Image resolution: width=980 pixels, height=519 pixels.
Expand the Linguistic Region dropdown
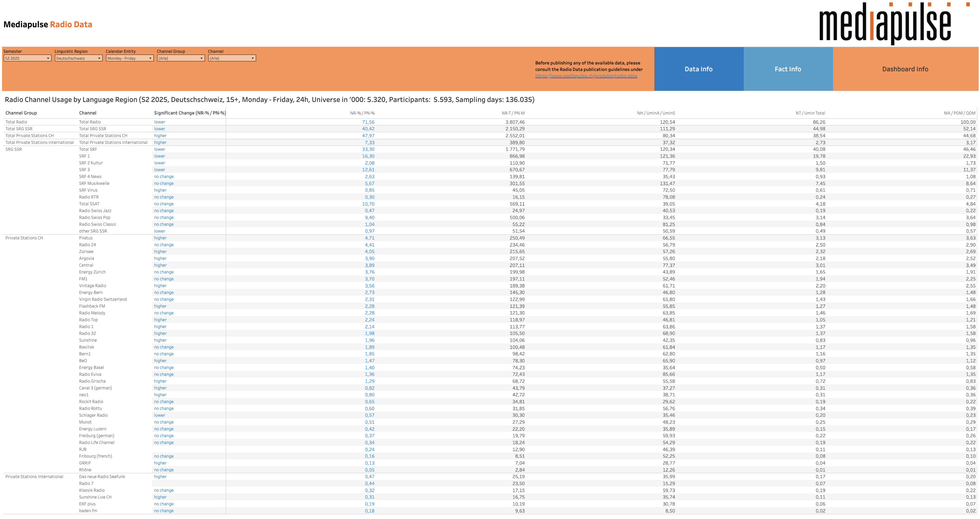78,58
